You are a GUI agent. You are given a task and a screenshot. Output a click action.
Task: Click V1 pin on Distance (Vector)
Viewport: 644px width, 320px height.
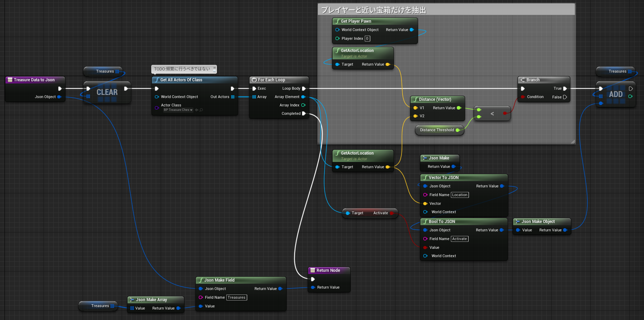pos(415,108)
